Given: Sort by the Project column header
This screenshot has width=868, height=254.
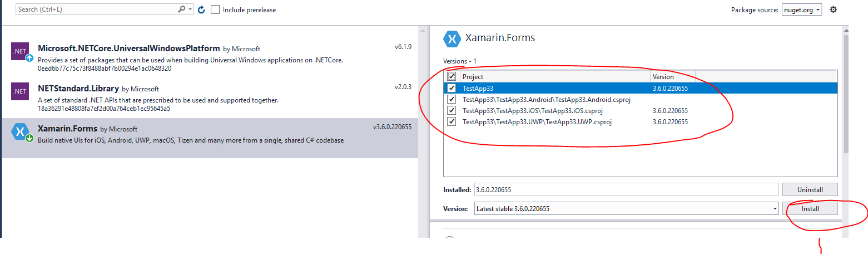Looking at the screenshot, I should click(554, 77).
